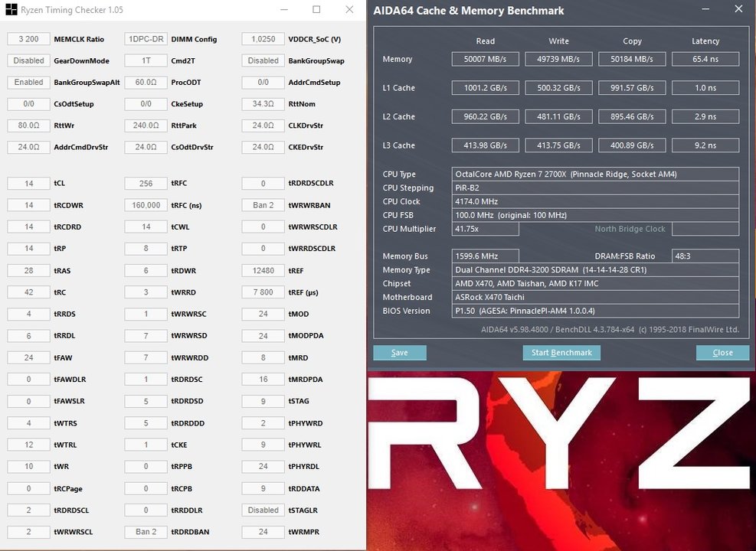Click the tWRWRBAN Ban 2 field

[263, 205]
